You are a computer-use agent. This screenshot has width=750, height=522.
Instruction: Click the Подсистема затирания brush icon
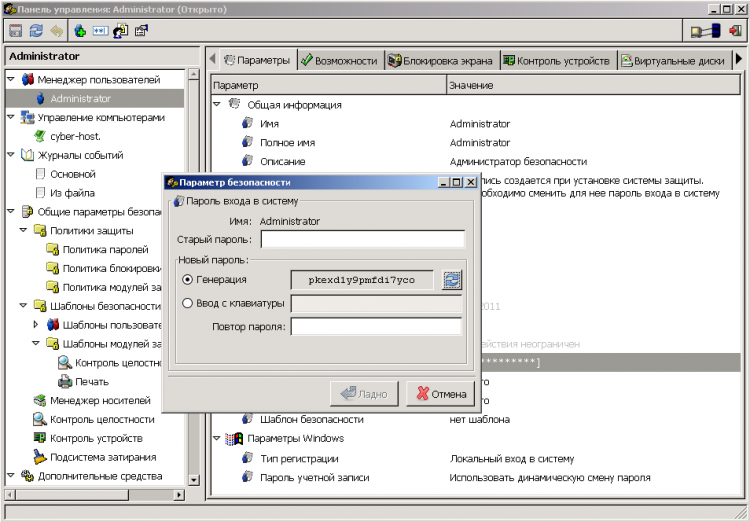tap(40, 457)
